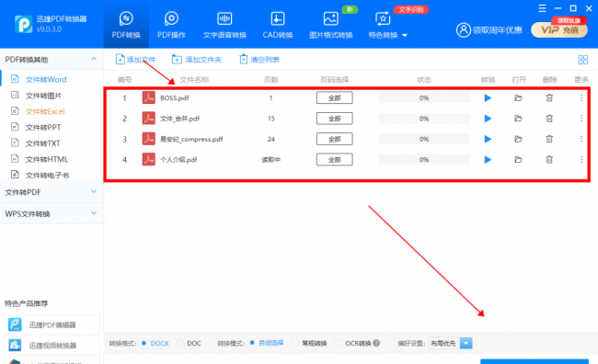Start converting BOSS.pdf with its play icon
Image resolution: width=598 pixels, height=364 pixels.
click(488, 98)
